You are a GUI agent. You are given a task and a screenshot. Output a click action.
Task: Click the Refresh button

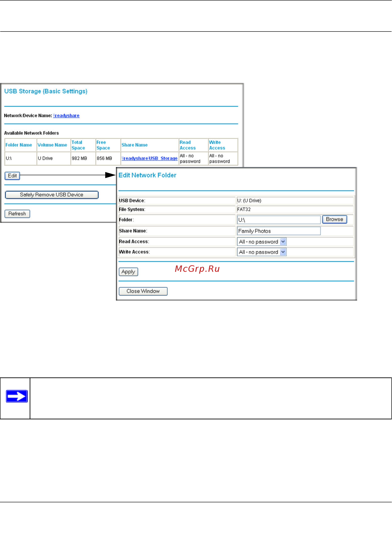click(x=17, y=214)
